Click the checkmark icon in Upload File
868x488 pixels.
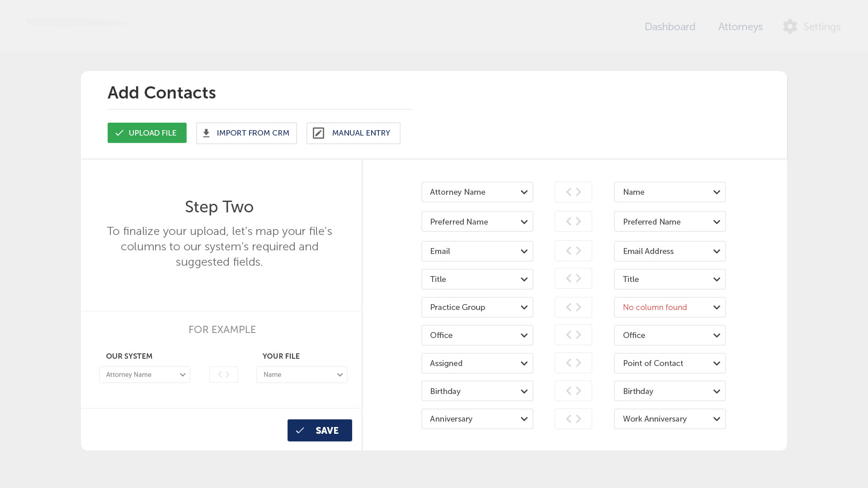click(x=119, y=133)
